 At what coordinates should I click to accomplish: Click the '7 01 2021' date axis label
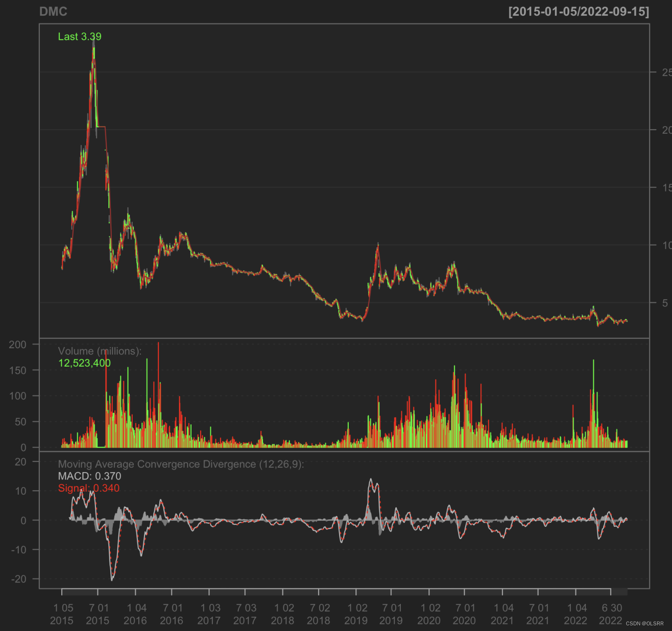pos(538,614)
